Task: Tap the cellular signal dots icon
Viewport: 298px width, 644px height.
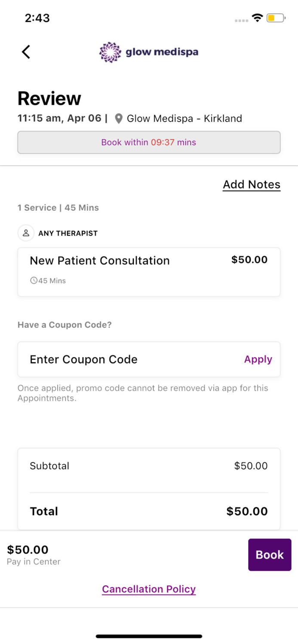Action: tap(241, 20)
